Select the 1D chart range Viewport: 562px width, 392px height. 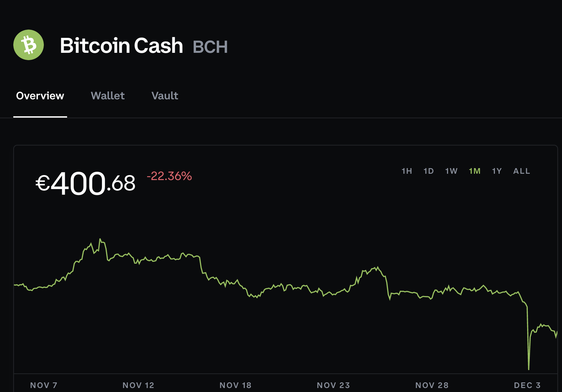pos(429,171)
